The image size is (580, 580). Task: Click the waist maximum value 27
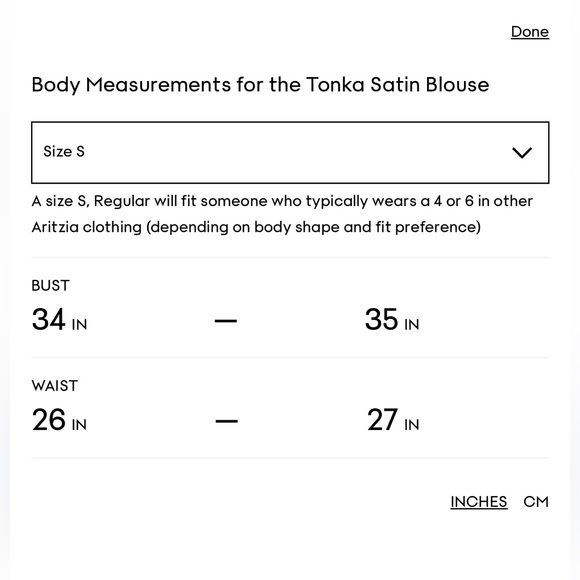click(x=382, y=419)
